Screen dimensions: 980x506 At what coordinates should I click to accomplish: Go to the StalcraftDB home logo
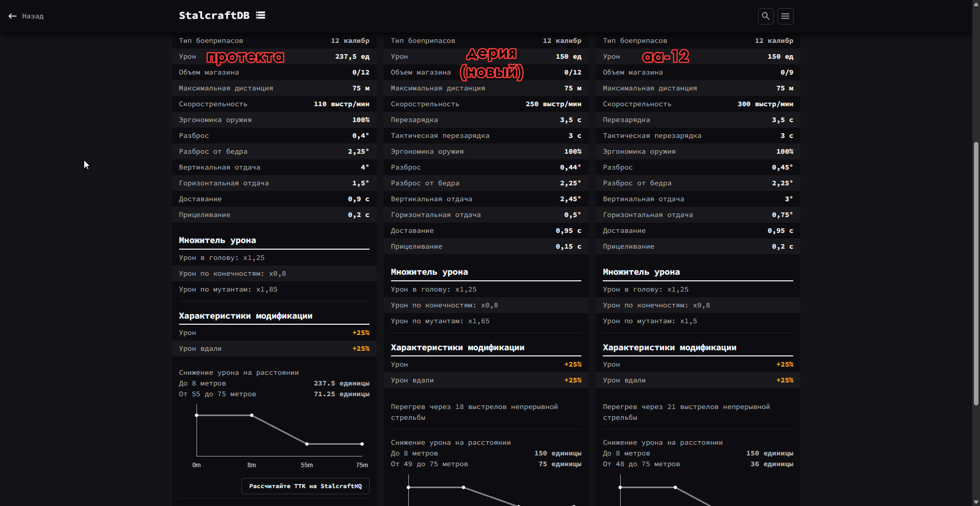(214, 15)
